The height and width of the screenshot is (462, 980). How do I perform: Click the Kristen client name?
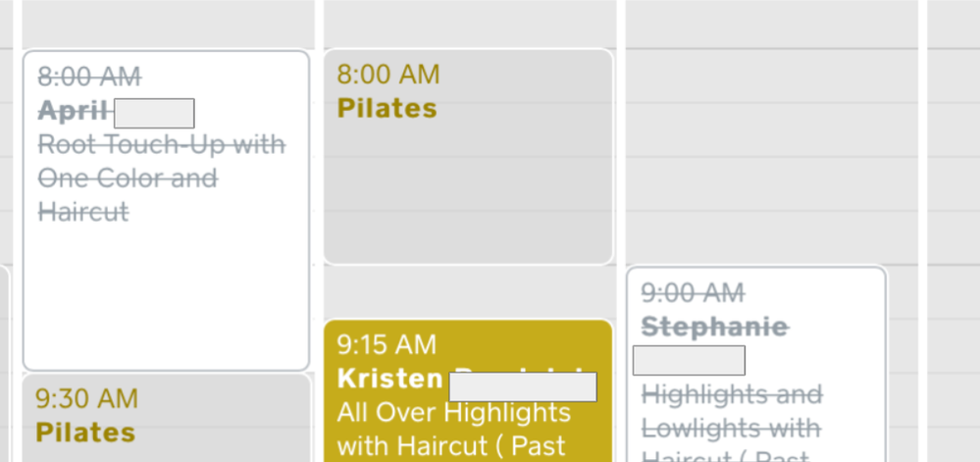(389, 379)
